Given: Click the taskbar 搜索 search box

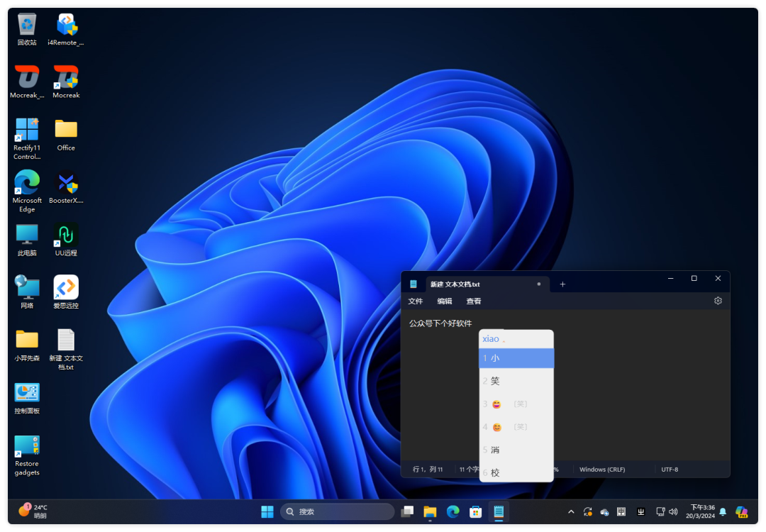Looking at the screenshot, I should [x=338, y=511].
